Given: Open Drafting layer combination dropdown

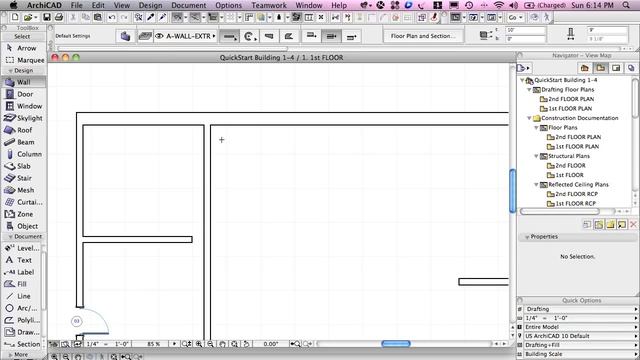Looking at the screenshot, I should tap(580, 309).
